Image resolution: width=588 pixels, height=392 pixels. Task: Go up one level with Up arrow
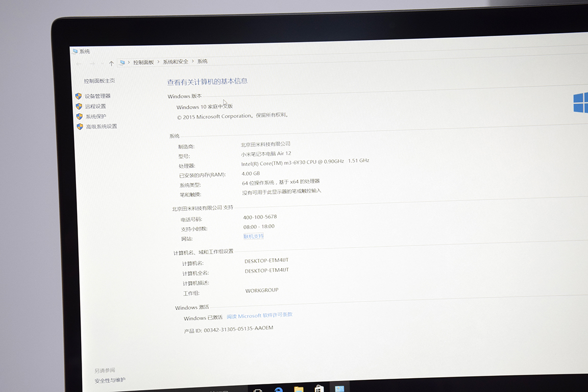(111, 63)
